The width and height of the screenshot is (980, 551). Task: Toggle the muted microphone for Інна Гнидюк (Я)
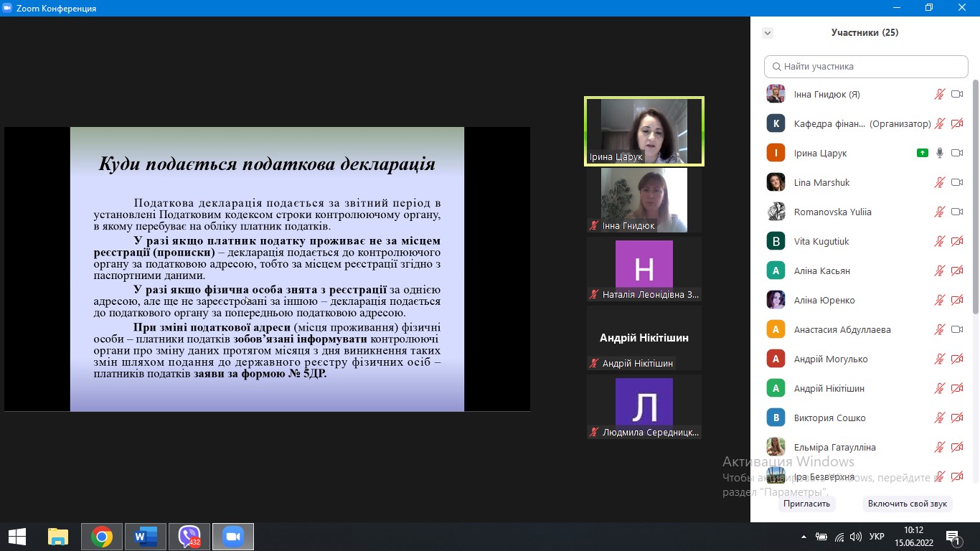(x=939, y=94)
